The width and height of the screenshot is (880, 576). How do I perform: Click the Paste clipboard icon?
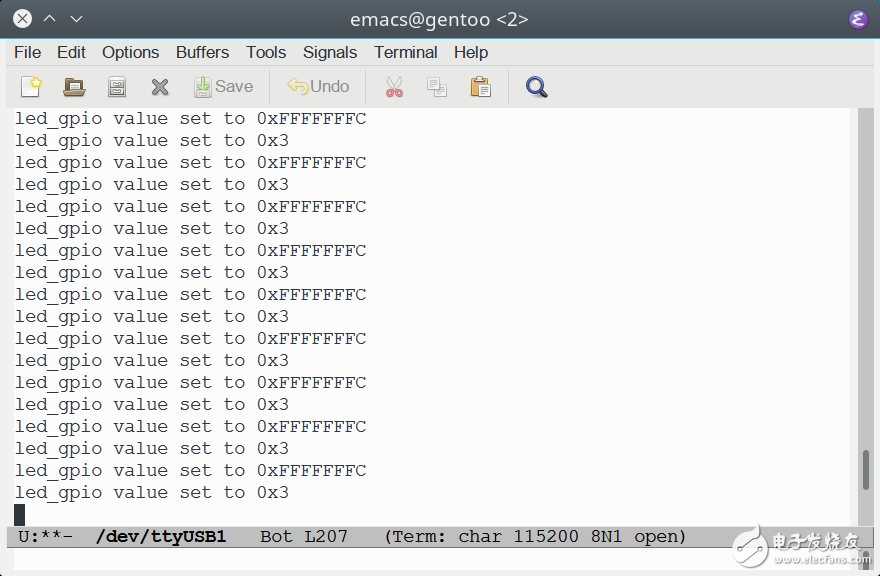(481, 87)
